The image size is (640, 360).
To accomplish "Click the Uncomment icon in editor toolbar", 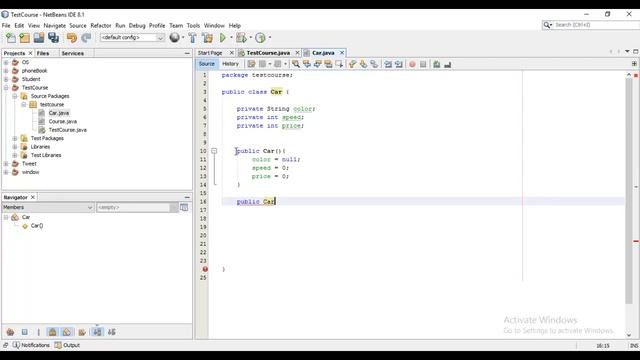I will (x=448, y=64).
